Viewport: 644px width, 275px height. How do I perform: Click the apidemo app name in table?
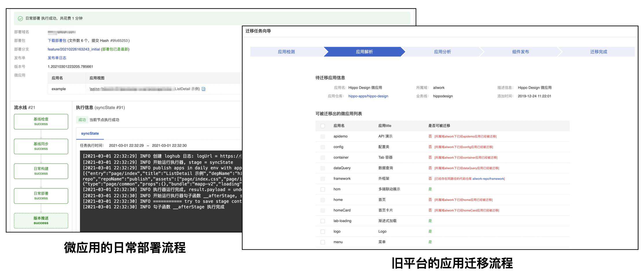click(x=341, y=136)
